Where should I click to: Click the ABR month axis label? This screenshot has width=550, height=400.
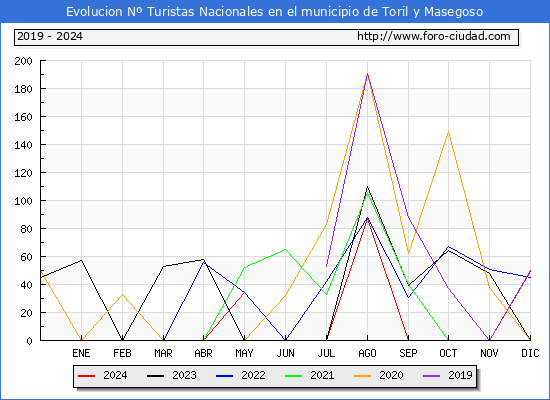pos(203,353)
